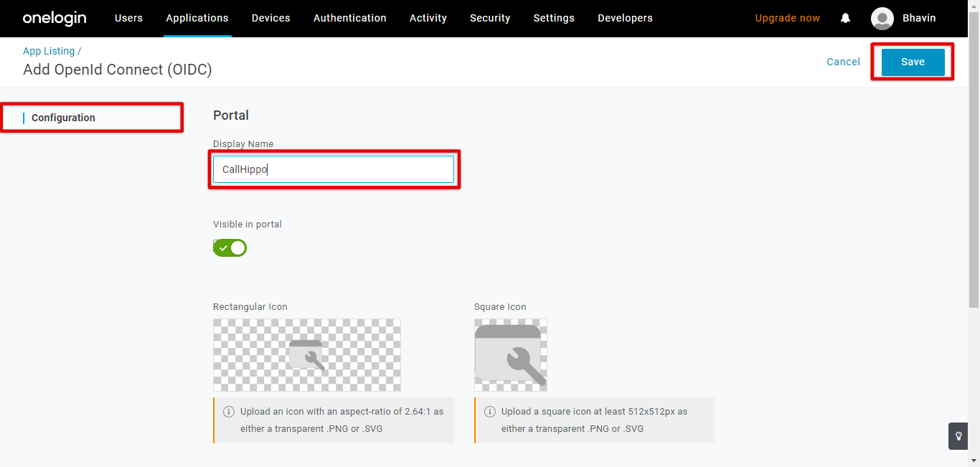Go back to App Listing breadcrumb

pyautogui.click(x=49, y=51)
